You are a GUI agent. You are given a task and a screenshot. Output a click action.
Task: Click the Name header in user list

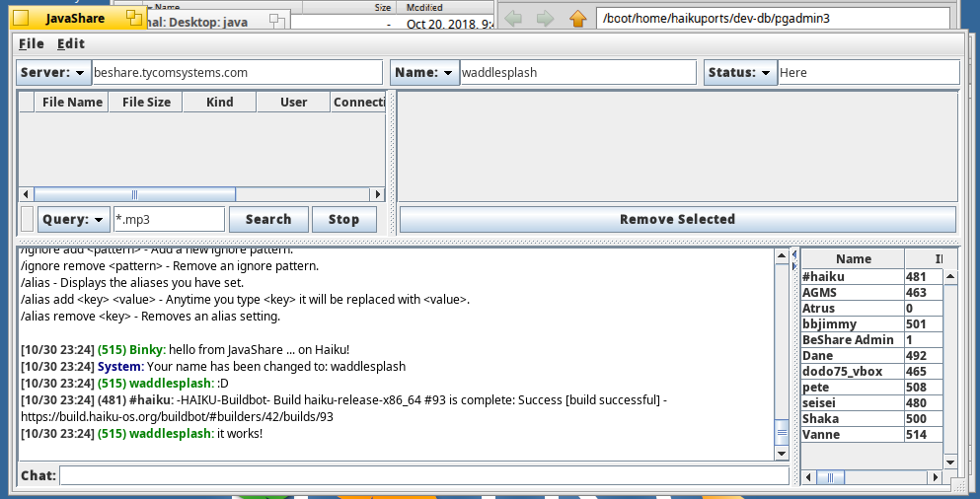[x=853, y=259]
